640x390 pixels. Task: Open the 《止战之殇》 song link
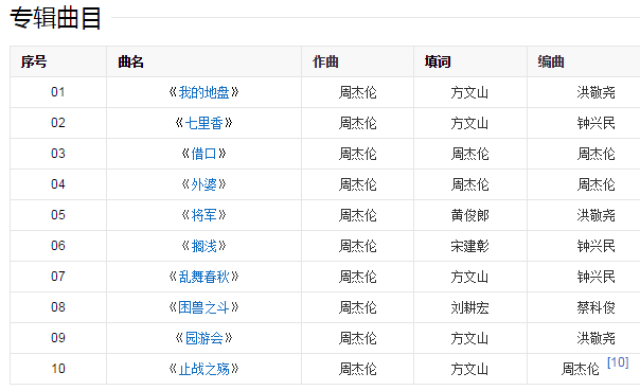click(x=204, y=369)
